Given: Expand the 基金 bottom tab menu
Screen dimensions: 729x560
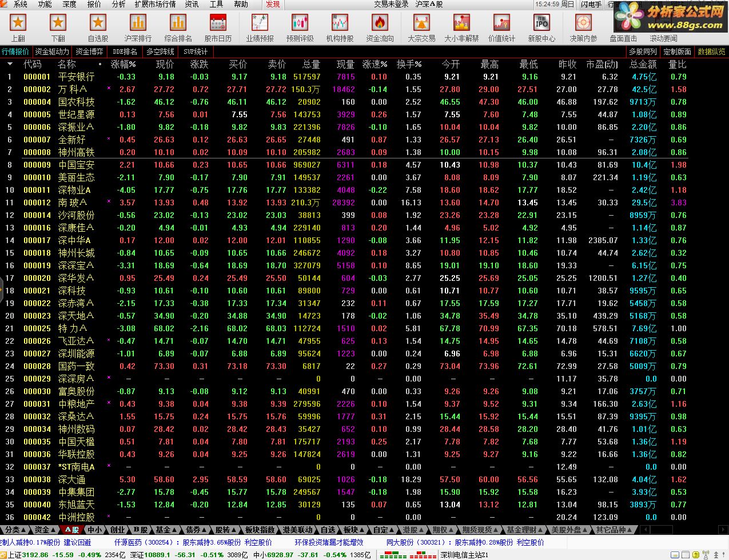Looking at the screenshot, I should tap(166, 530).
